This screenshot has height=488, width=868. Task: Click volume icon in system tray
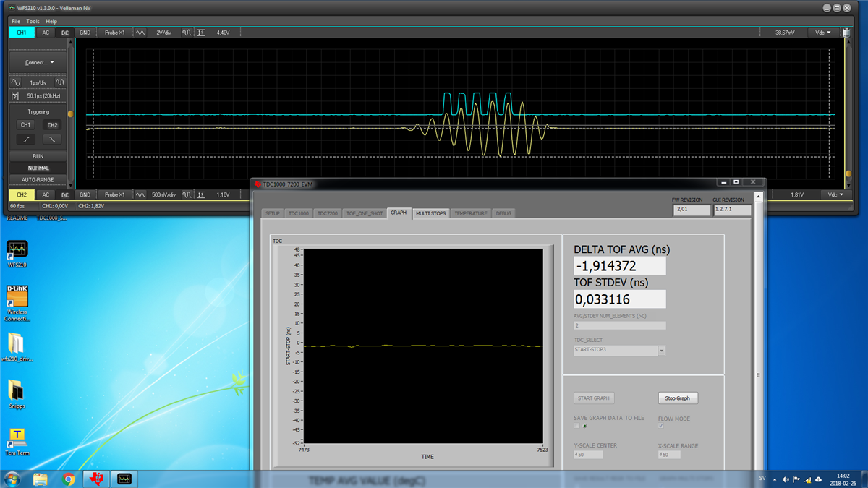[x=786, y=479]
